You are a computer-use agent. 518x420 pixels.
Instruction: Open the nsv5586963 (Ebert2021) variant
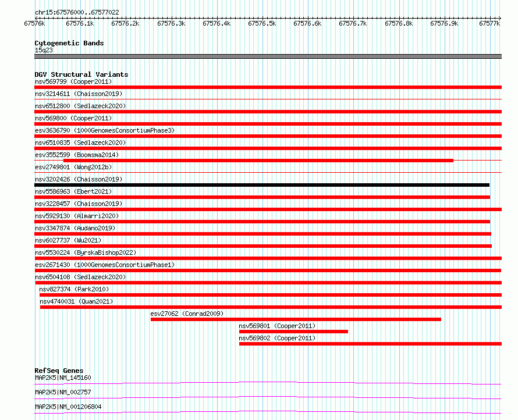click(73, 191)
